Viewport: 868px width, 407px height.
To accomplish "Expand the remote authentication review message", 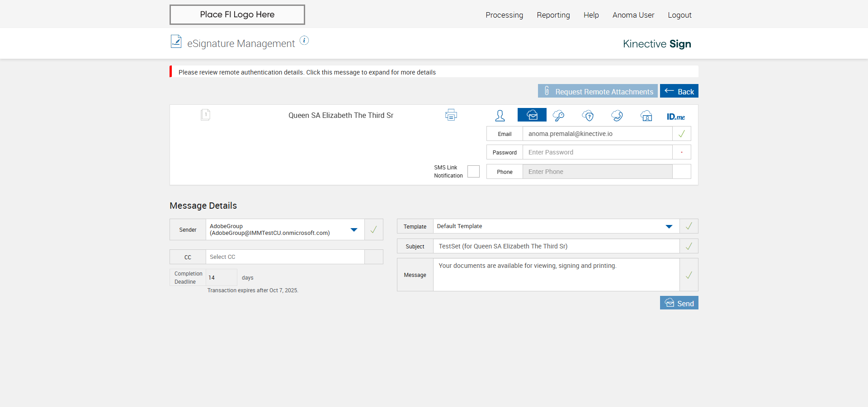I will click(307, 72).
